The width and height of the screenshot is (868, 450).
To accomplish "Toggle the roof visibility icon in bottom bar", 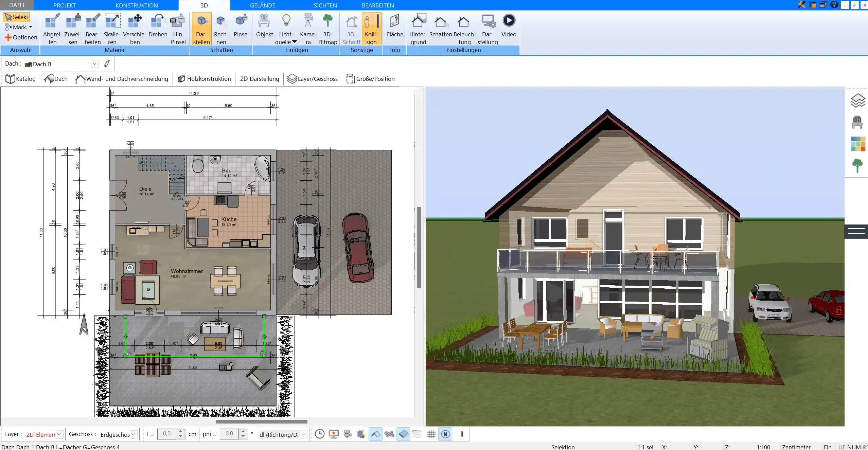I will tap(375, 434).
